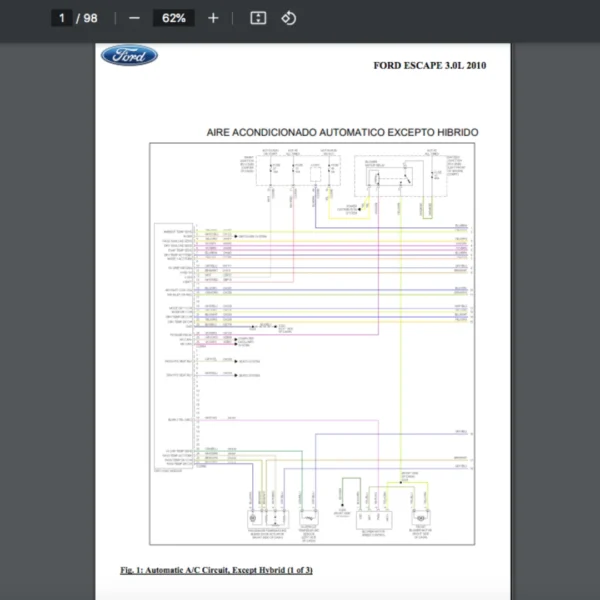Click the zoom out minus icon

[x=134, y=18]
